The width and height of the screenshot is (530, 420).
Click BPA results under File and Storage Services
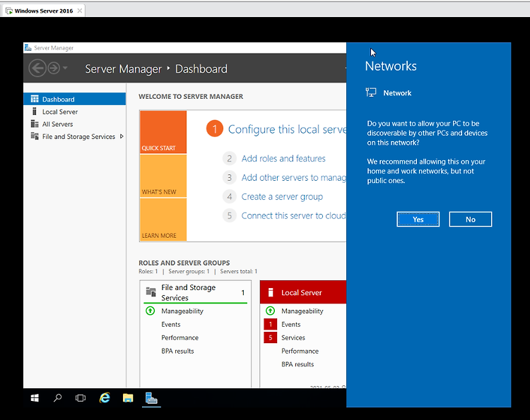tap(177, 351)
